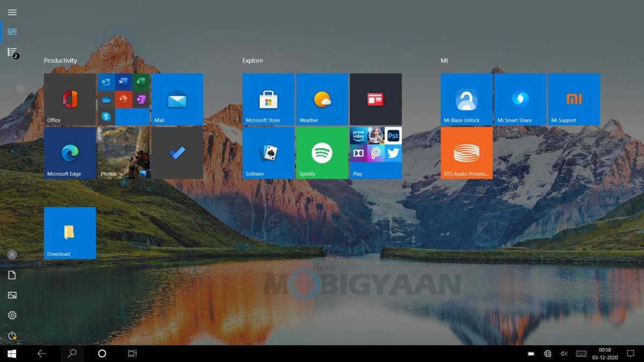The height and width of the screenshot is (362, 644).
Task: Open Task View from the taskbar
Action: coord(131,353)
